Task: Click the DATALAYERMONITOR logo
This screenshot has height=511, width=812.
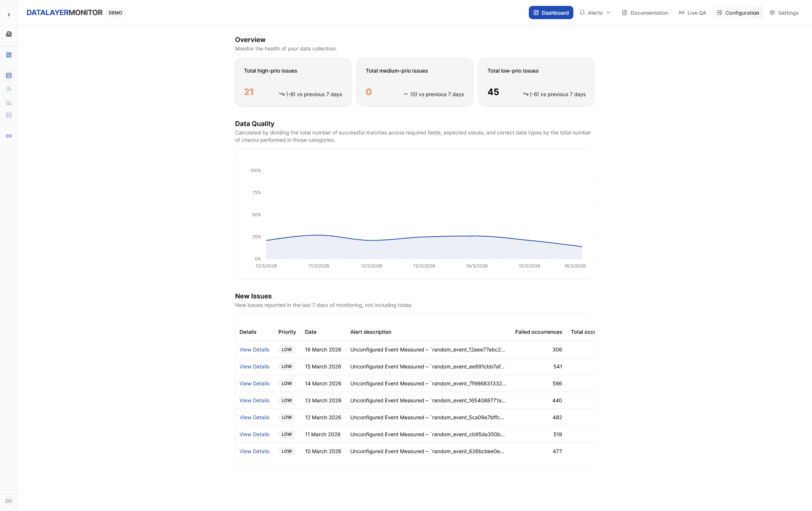Action: point(64,13)
